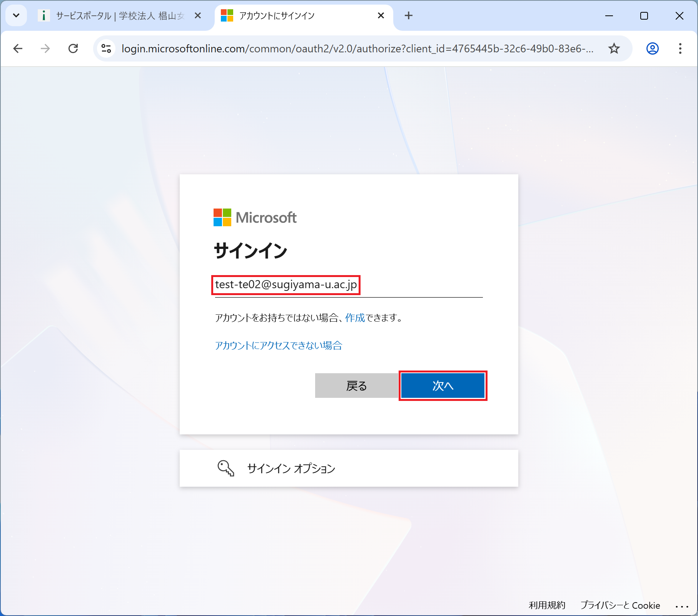Open the footer three-dots more options
Screen dimensions: 698x616
(x=681, y=606)
